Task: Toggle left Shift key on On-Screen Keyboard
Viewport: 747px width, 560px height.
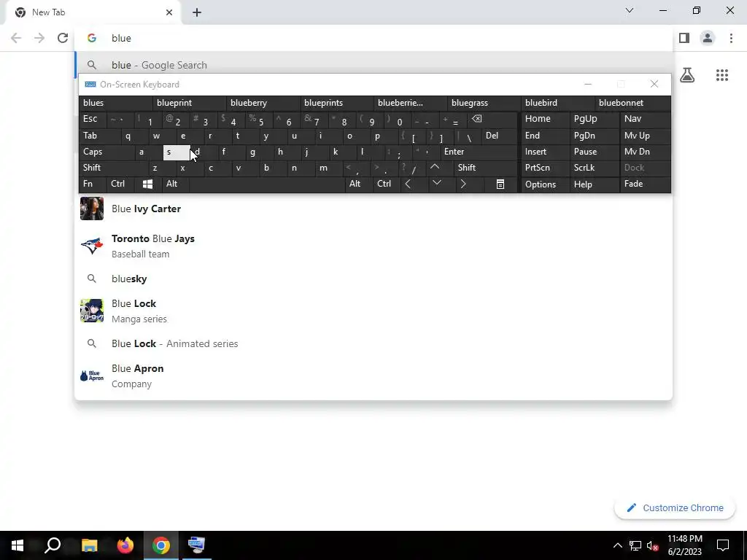Action: point(113,168)
